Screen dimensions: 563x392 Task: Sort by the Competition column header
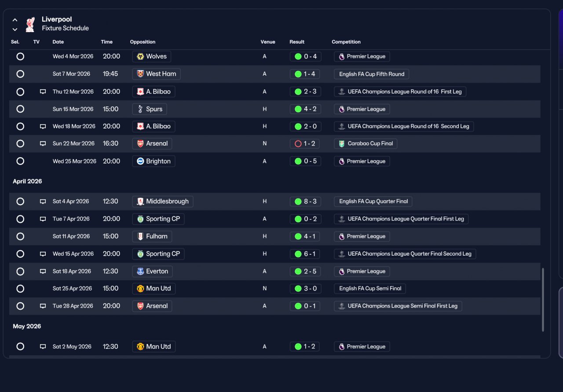click(346, 42)
